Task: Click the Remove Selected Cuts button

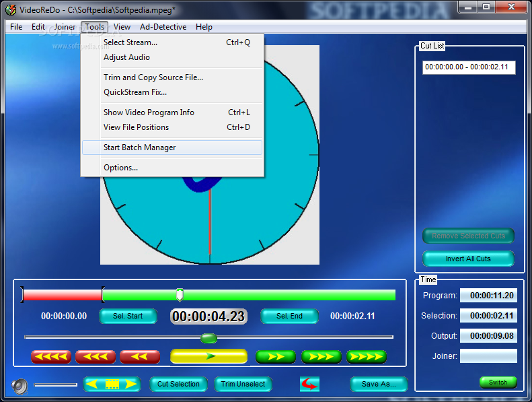Action: coord(468,236)
